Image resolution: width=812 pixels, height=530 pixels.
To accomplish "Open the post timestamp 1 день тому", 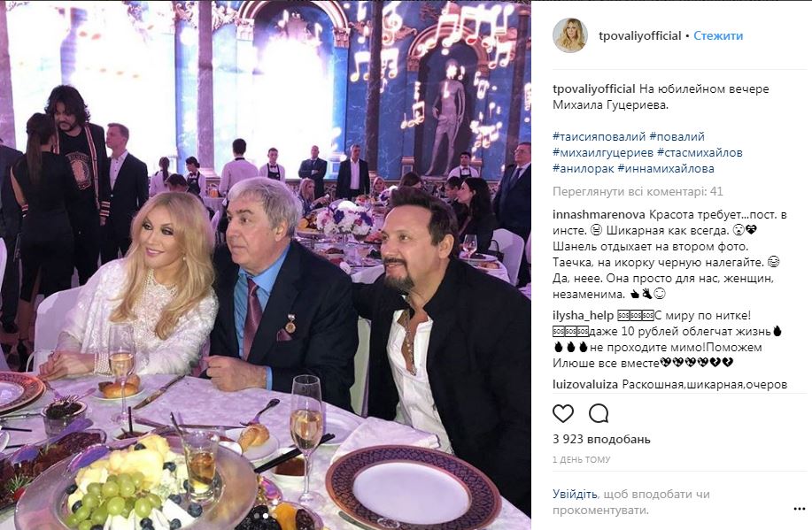I will [x=581, y=459].
